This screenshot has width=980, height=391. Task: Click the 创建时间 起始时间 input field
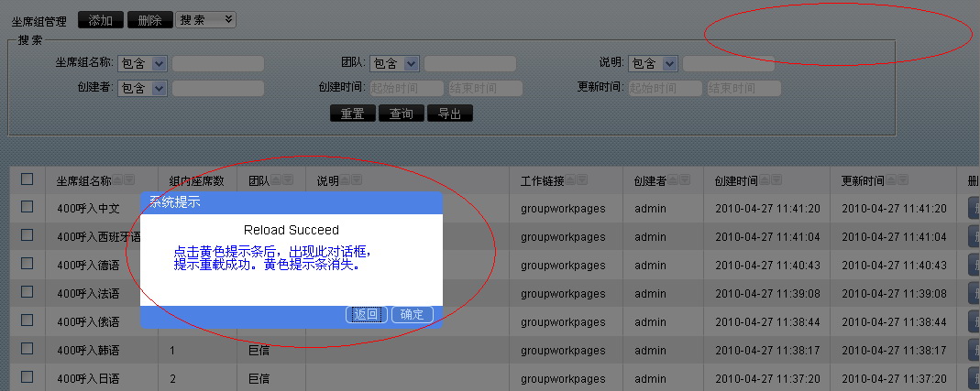(x=407, y=89)
